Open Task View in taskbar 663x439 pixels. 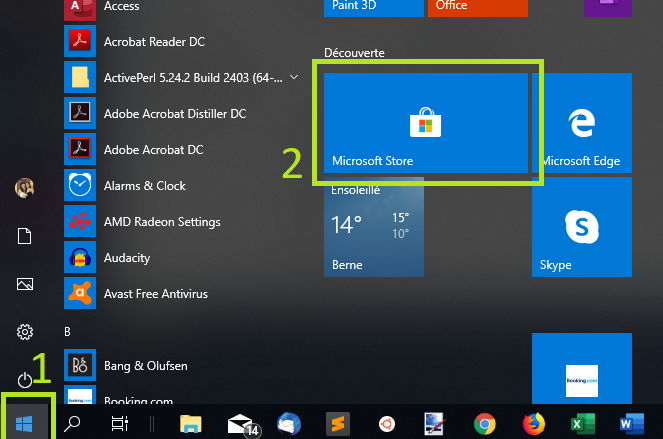coord(120,424)
